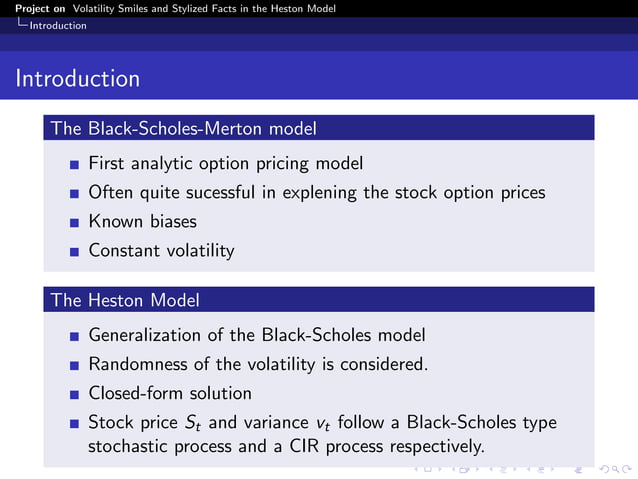
Task: Go to next slide arrow in navigation bar
Action: (440, 469)
